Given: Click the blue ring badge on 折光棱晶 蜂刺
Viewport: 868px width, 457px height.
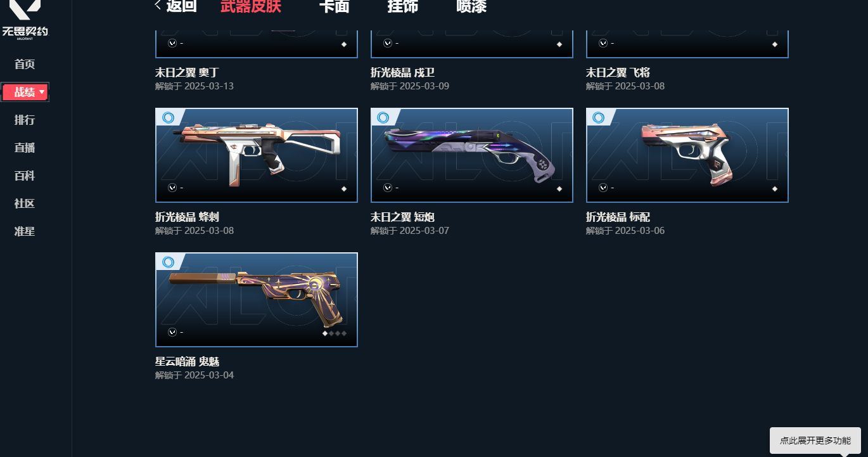Looking at the screenshot, I should point(168,118).
